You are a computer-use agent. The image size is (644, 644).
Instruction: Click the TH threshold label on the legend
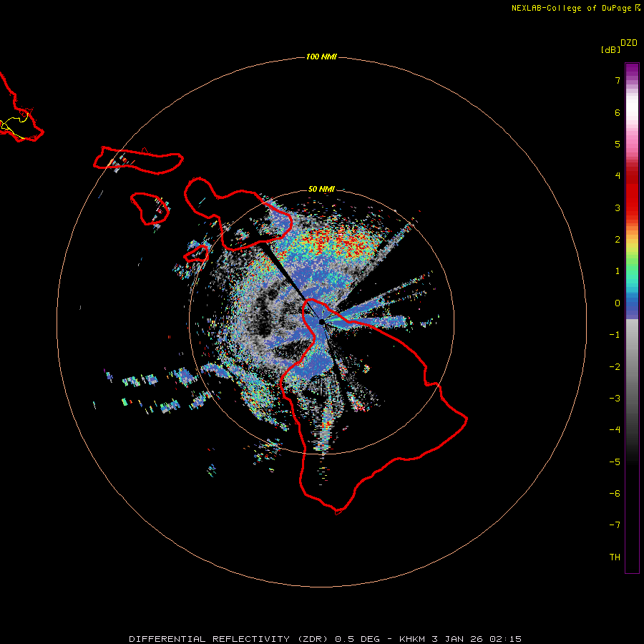pos(615,557)
